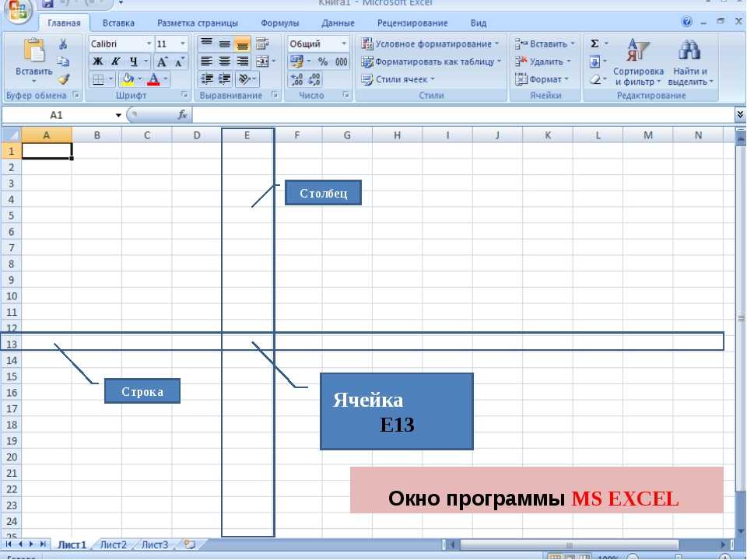747x560 pixels.
Task: Click the Clear eraser icon
Action: point(595,79)
